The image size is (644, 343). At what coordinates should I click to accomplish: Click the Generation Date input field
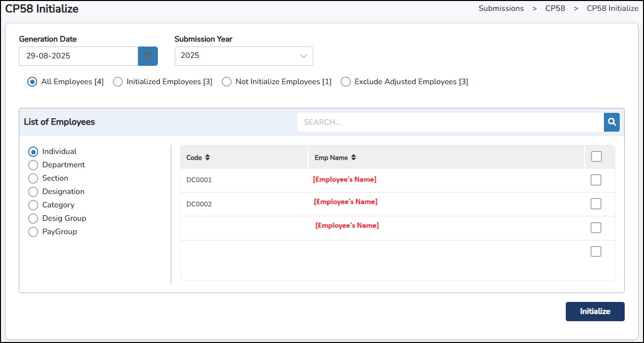click(x=78, y=56)
